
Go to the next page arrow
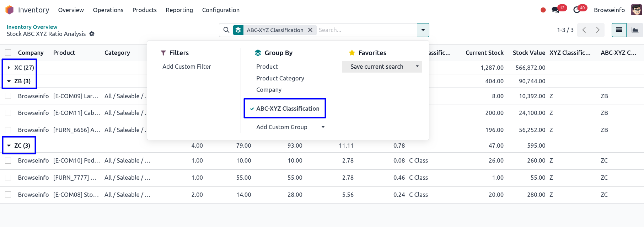click(x=598, y=30)
